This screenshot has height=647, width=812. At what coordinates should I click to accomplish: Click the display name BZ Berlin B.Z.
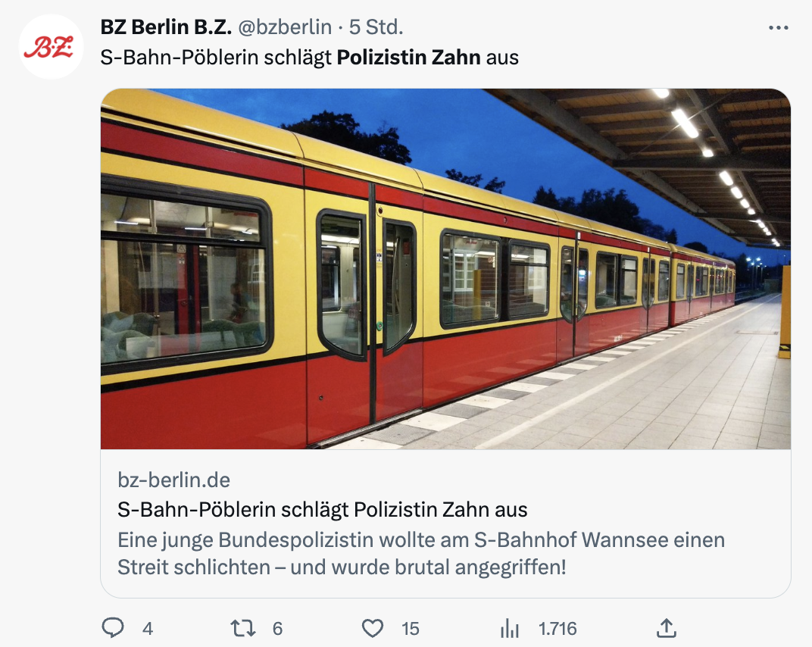click(165, 27)
